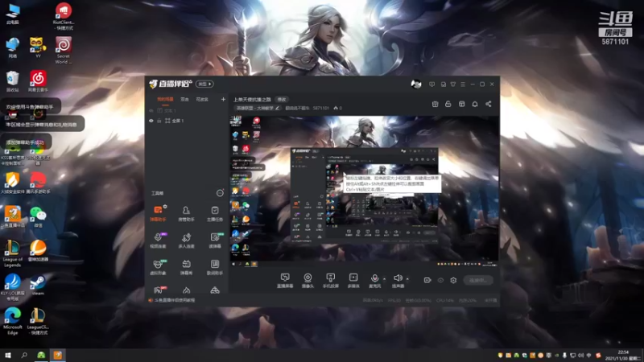Select the 文本 1 source row
Image resolution: width=644 pixels, height=362 pixels.
coord(187,111)
